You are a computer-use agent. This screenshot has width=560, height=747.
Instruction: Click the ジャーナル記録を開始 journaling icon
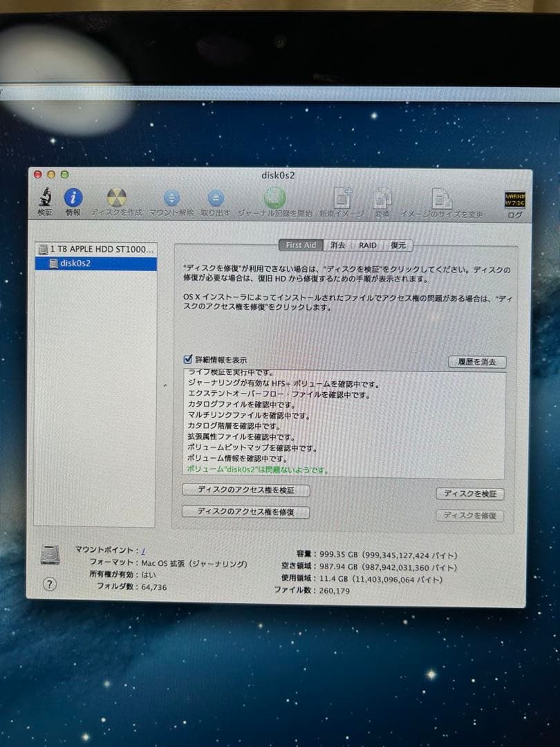277,201
